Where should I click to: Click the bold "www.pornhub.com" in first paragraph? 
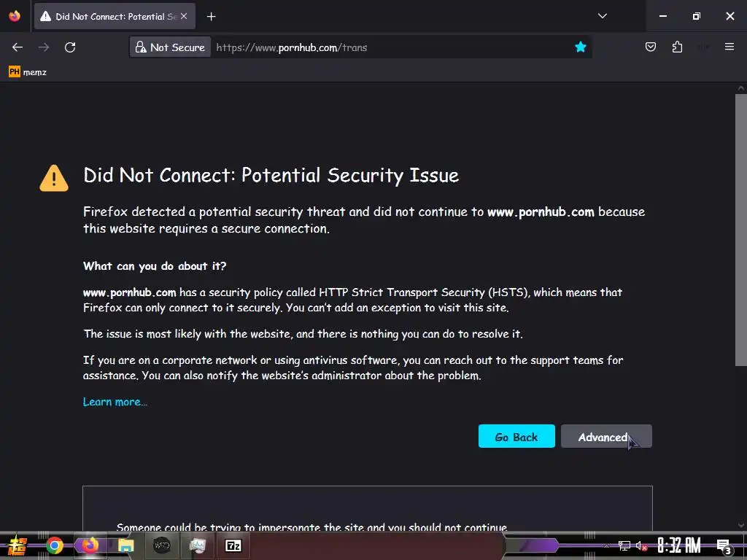[541, 211]
